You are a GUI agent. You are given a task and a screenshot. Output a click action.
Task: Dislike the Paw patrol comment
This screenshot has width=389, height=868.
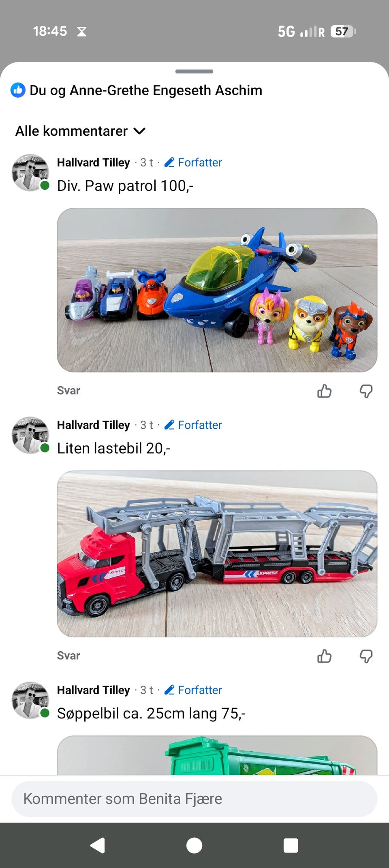point(366,391)
